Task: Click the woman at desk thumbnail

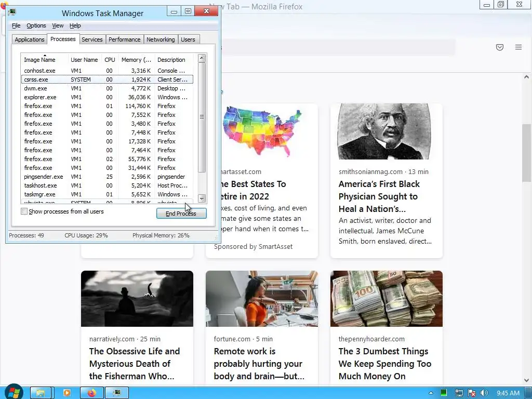Action: [262, 299]
